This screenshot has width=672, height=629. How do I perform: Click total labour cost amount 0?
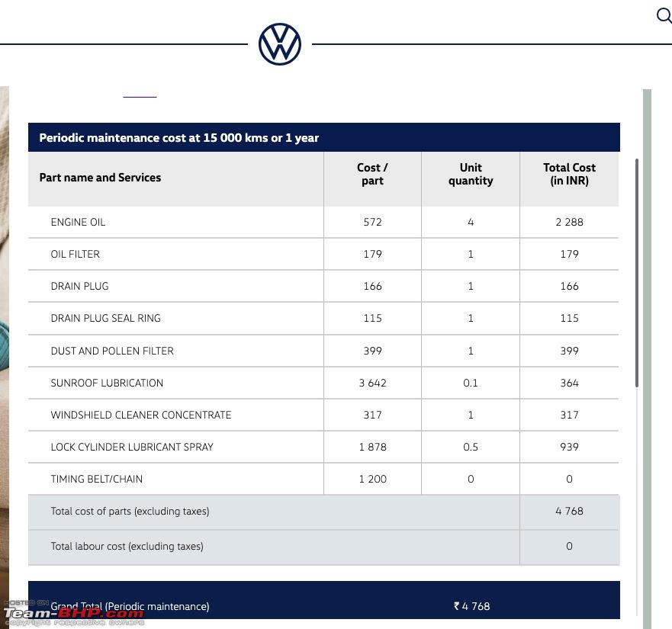click(569, 547)
